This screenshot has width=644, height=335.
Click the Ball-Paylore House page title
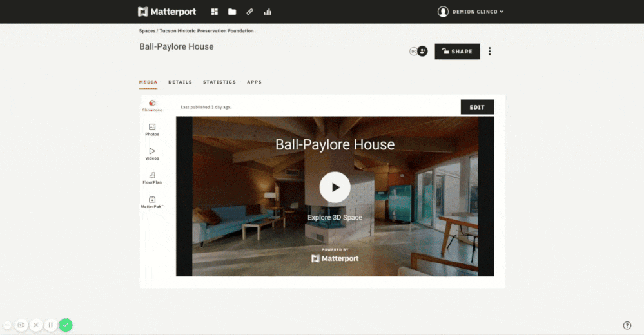(176, 47)
